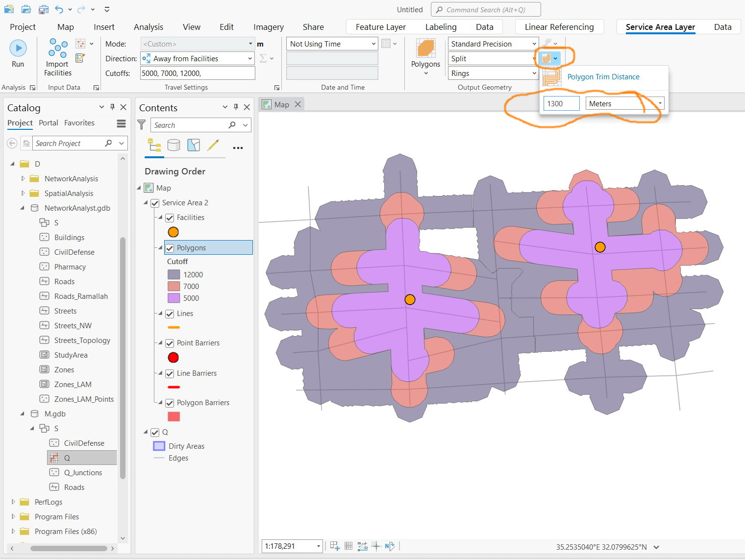Click the Polygon Trim Distance link

click(x=603, y=77)
